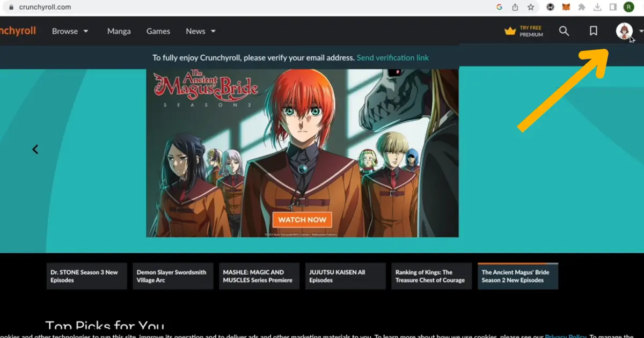This screenshot has width=644, height=338.
Task: Open the watchlist bookmark icon
Action: 594,31
